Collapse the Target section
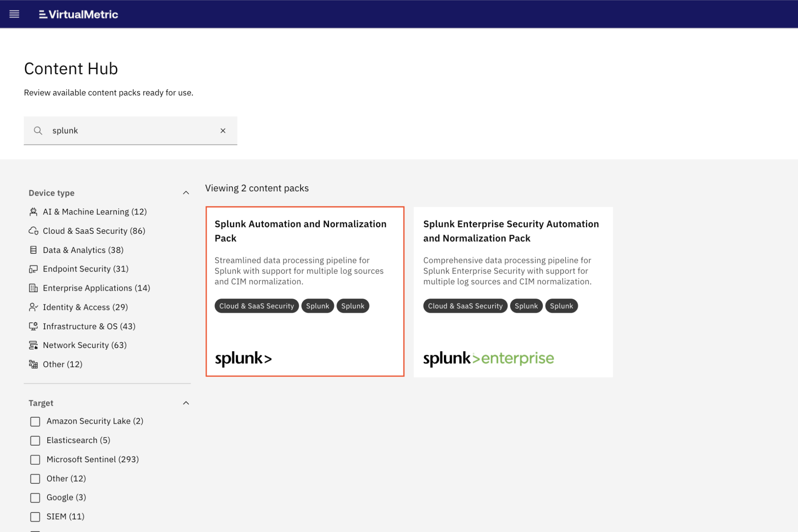 point(186,403)
